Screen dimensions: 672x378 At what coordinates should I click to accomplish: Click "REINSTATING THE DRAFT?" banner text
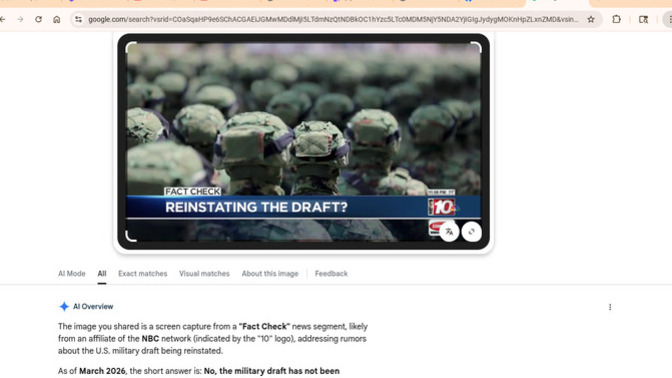tap(256, 207)
